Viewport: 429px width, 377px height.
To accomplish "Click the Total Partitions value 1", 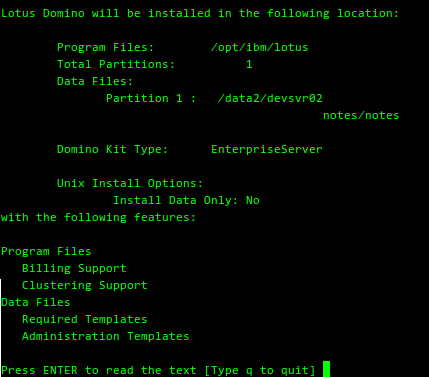I will click(x=249, y=64).
